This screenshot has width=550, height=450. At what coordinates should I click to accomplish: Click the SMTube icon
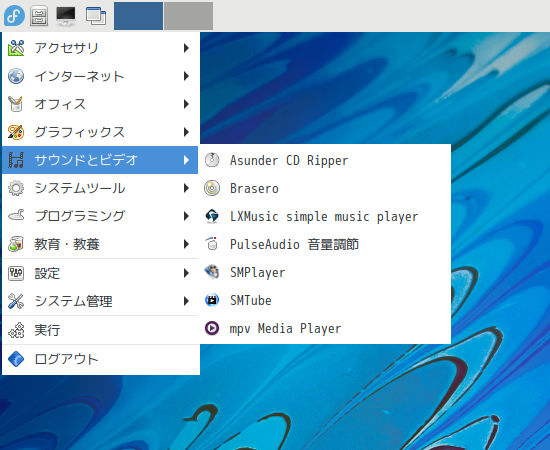click(x=212, y=300)
